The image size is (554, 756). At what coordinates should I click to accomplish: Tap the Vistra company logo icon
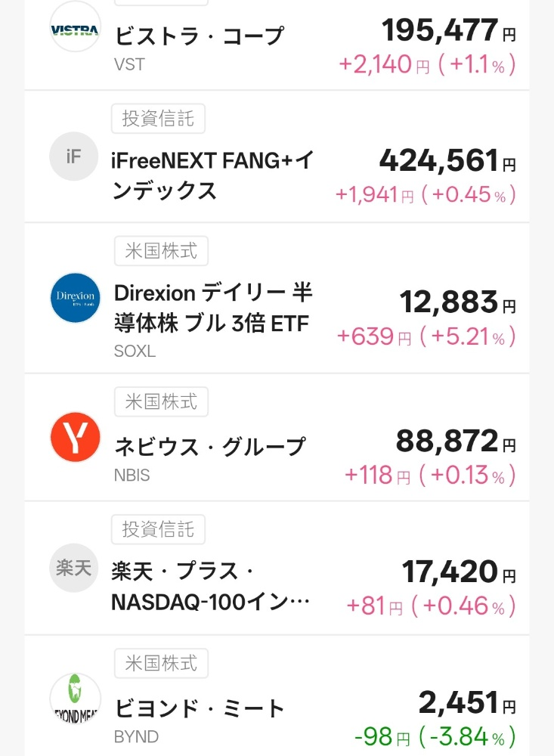tap(75, 27)
